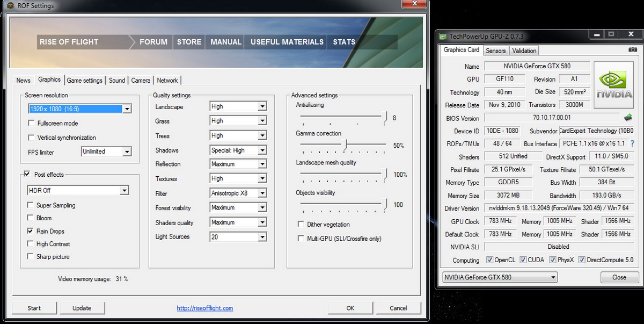Enable High Contrast checkbox
This screenshot has height=324, width=644.
(x=31, y=244)
